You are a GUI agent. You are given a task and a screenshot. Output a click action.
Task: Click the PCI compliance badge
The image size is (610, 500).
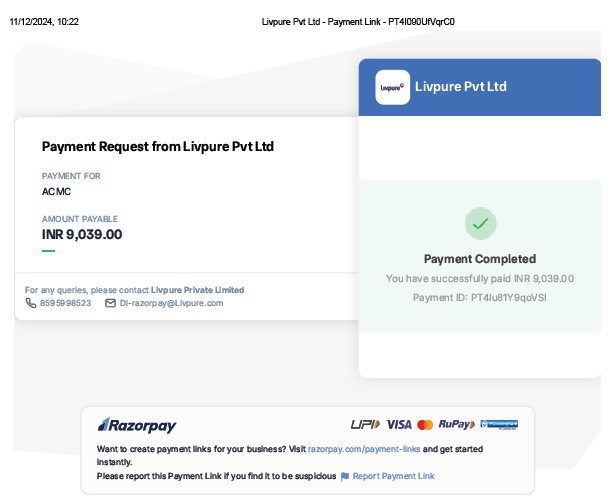(499, 424)
